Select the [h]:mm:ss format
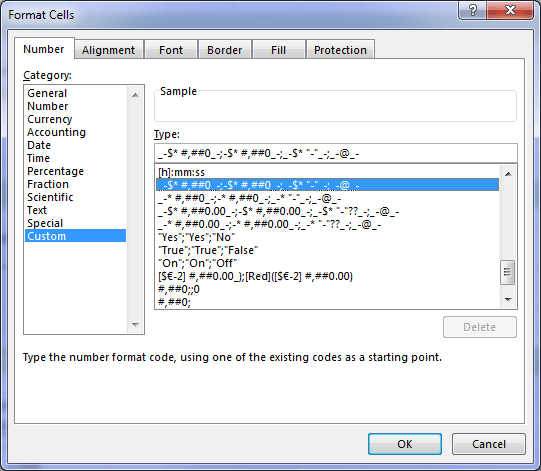The width and height of the screenshot is (541, 471). [327, 172]
